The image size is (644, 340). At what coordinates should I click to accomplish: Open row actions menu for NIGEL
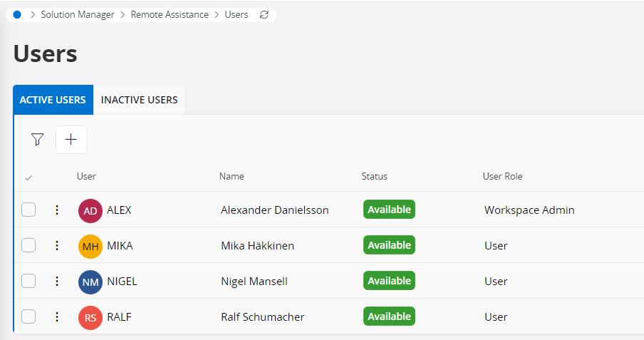tap(57, 281)
